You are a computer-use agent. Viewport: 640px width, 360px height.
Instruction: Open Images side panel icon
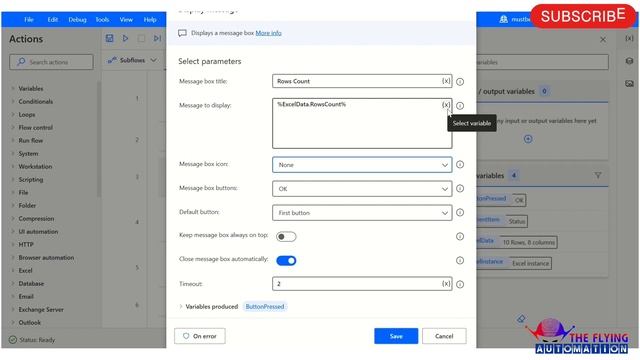click(x=629, y=84)
